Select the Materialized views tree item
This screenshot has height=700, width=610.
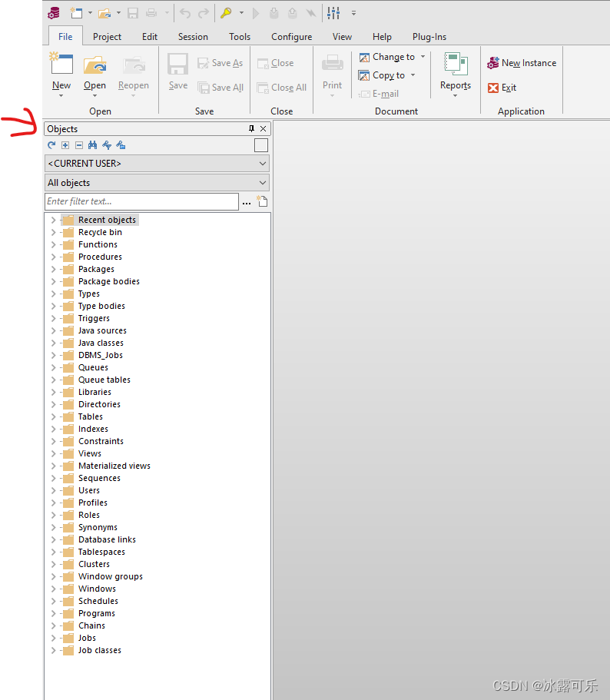[x=114, y=466]
